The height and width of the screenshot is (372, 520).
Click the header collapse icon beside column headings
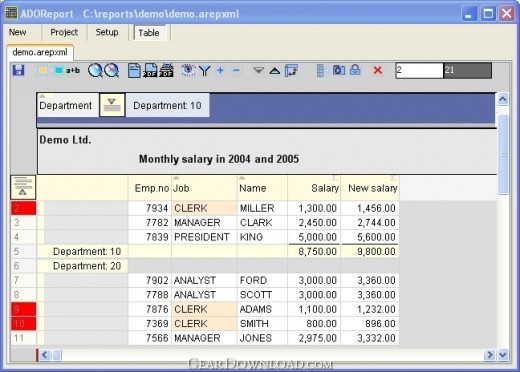23,187
